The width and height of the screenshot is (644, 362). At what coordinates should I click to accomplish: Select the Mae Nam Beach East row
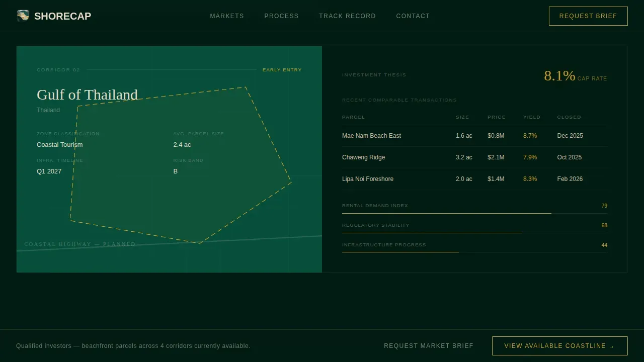[x=474, y=136]
